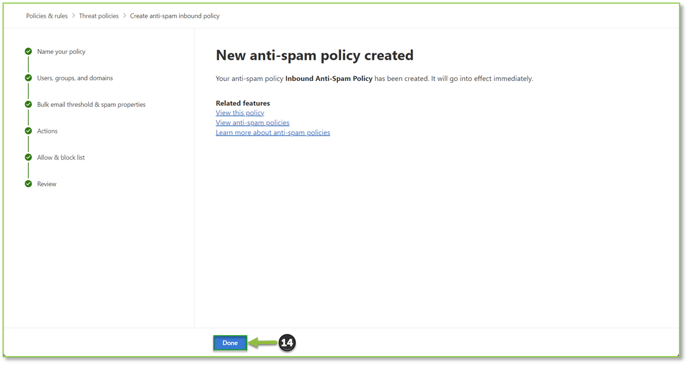Click the green checkmark beside Name your policy
This screenshot has width=688, height=365.
pyautogui.click(x=29, y=51)
